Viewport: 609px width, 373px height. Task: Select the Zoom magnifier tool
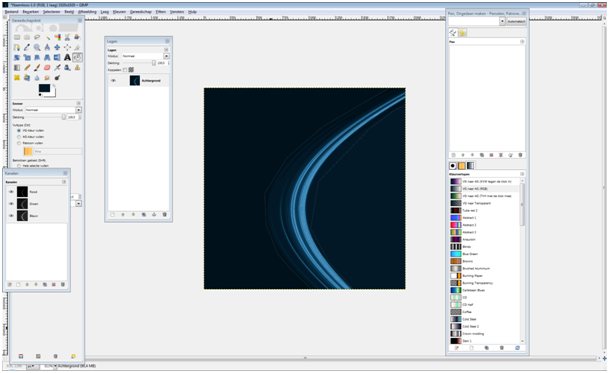point(37,47)
